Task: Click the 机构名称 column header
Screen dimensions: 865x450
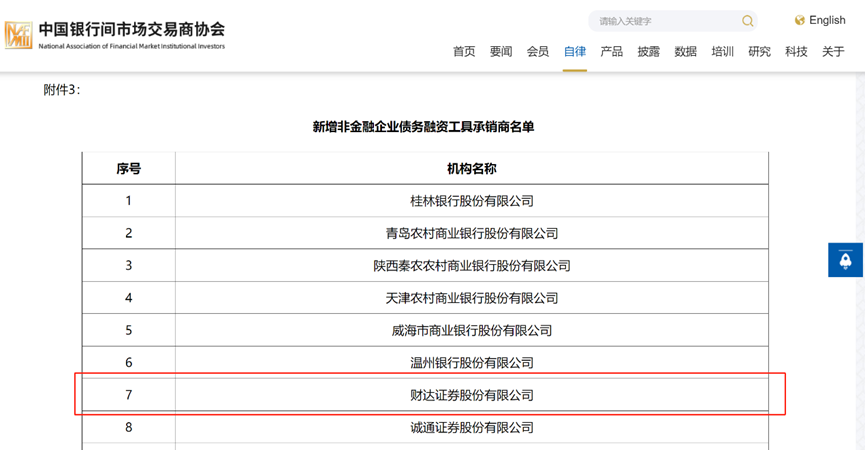Action: tap(472, 169)
